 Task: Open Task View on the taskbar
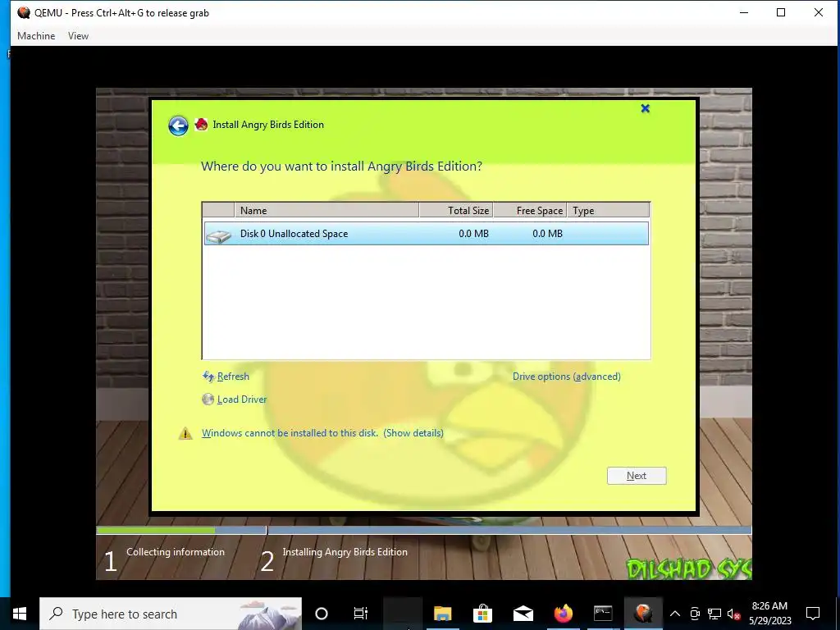361,614
